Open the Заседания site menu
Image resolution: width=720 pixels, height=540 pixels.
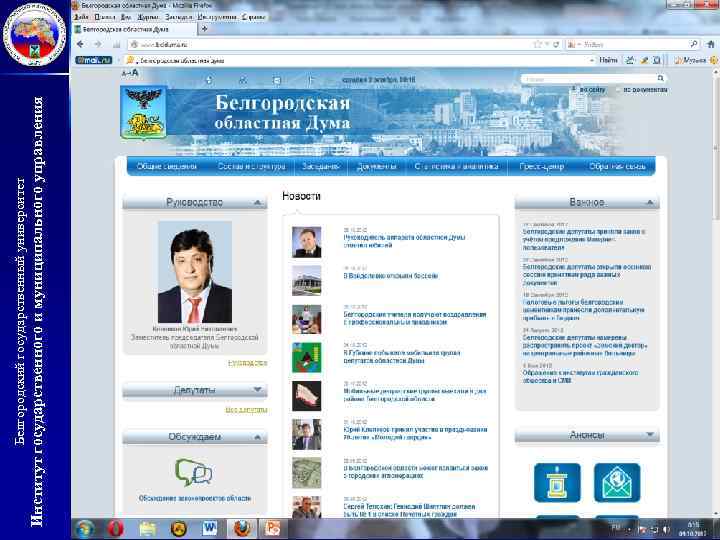[321, 166]
